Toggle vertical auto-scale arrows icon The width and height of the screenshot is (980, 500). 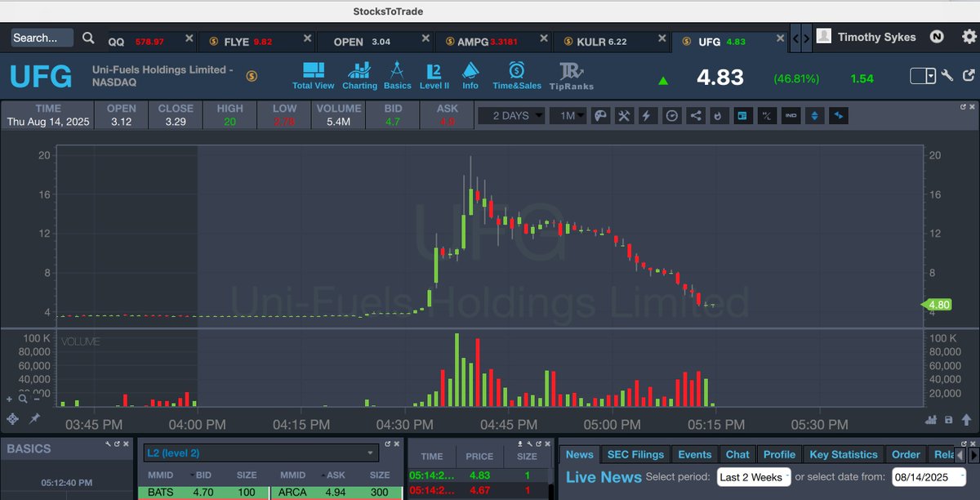[x=813, y=115]
